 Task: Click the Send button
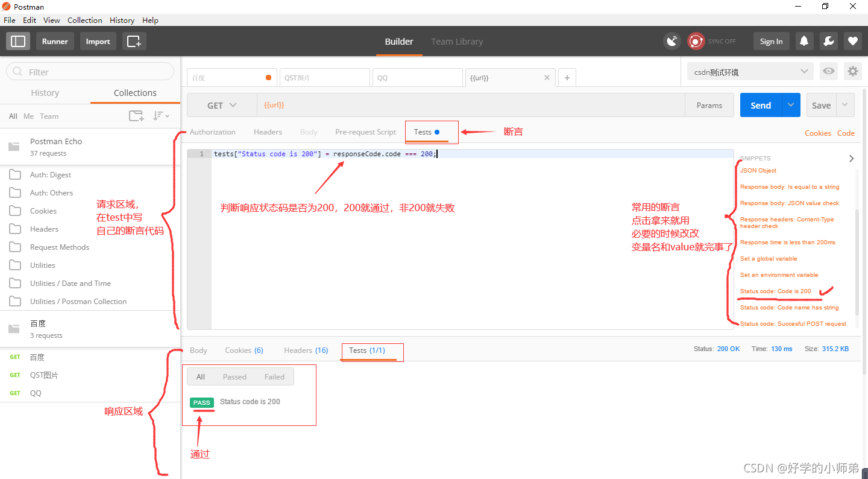[761, 105]
